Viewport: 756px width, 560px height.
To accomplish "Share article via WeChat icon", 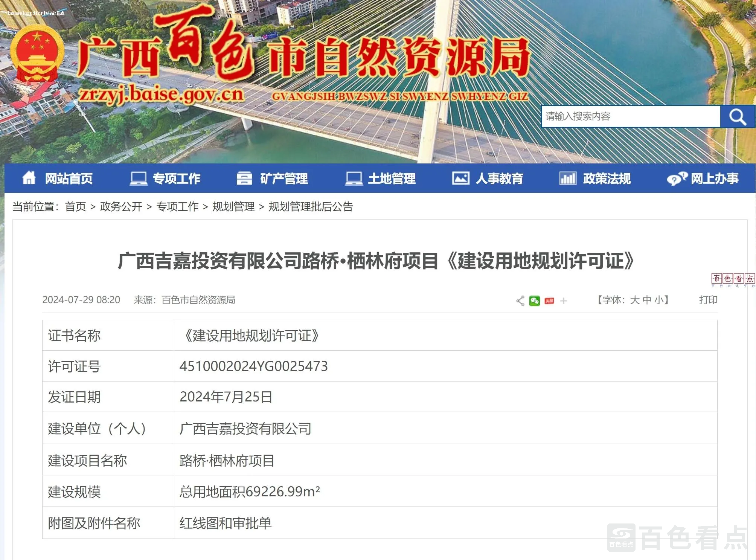I will pos(534,301).
